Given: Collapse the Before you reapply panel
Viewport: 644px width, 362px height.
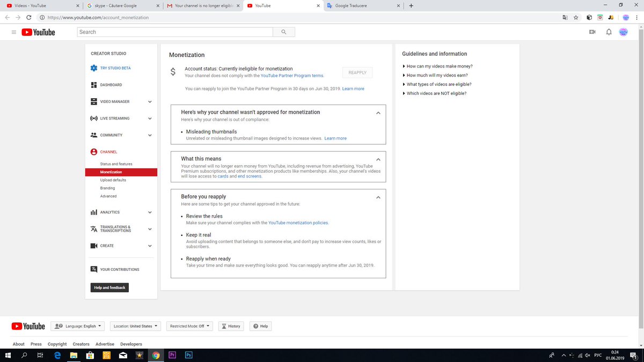Looking at the screenshot, I should 378,197.
